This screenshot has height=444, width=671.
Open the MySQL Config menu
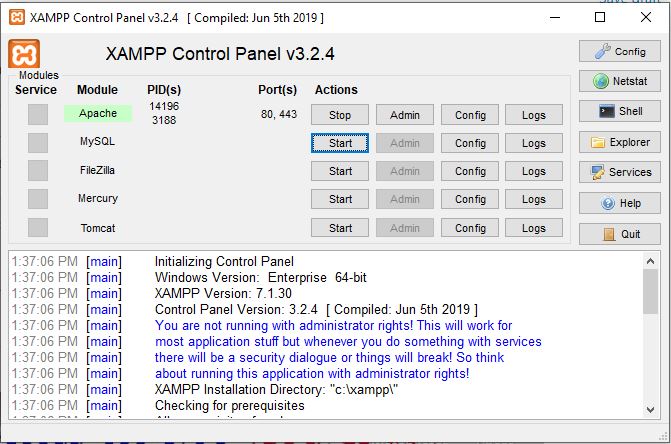(x=470, y=143)
